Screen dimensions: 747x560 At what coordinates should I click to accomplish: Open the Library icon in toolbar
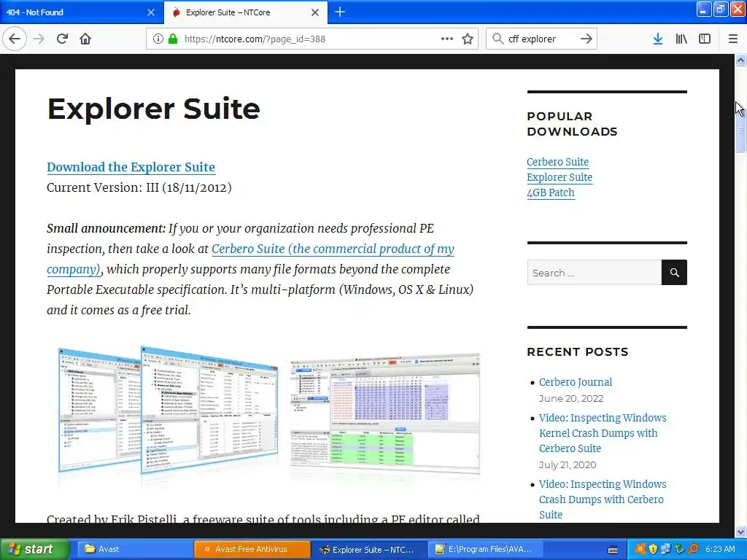pos(681,39)
